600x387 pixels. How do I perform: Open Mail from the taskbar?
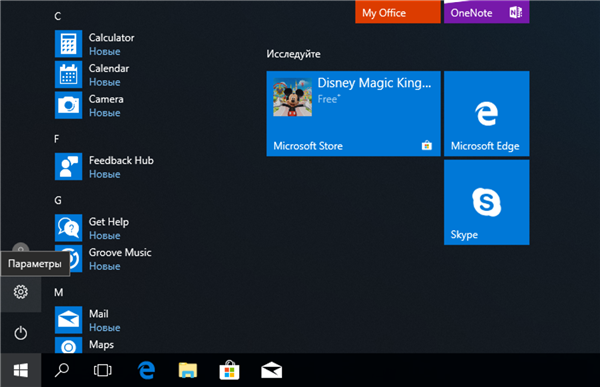[272, 370]
